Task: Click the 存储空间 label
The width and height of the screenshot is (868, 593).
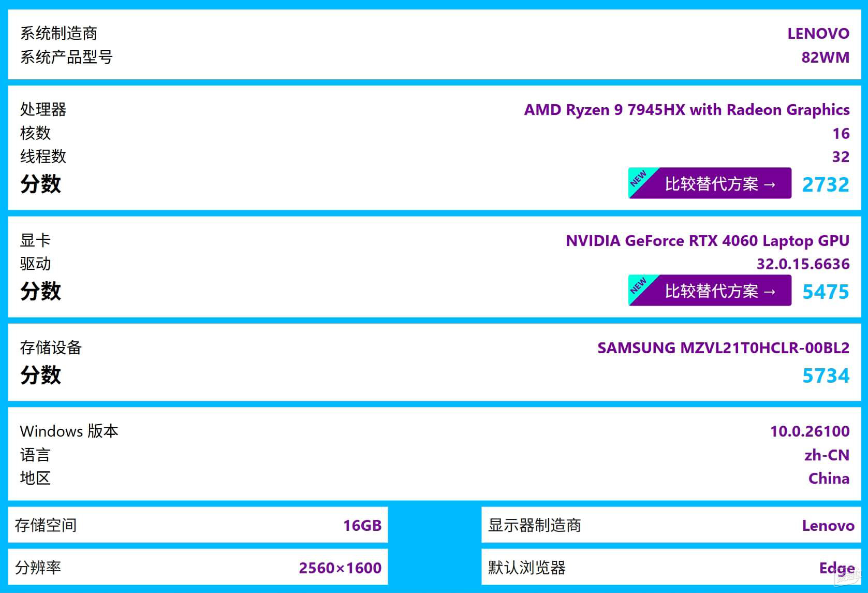Action: click(x=46, y=525)
